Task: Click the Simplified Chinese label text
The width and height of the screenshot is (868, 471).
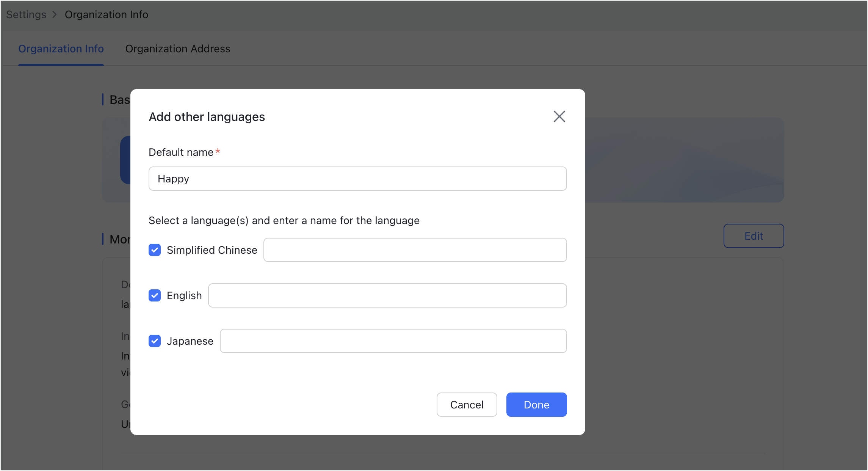Action: pyautogui.click(x=212, y=250)
